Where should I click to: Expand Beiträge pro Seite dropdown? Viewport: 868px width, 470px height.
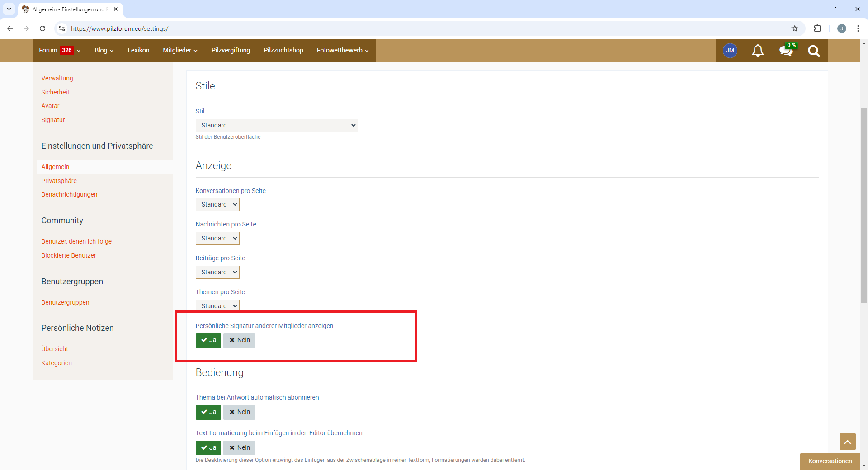coord(217,273)
